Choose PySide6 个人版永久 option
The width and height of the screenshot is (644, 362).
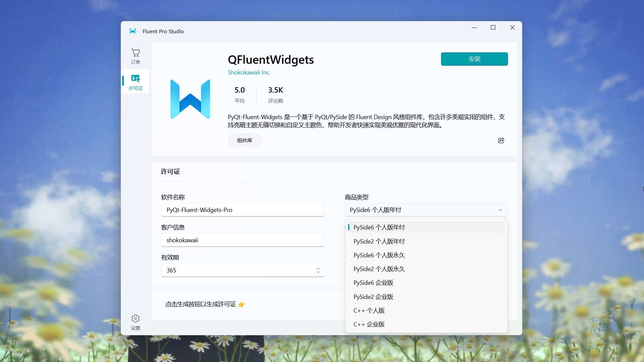pos(426,255)
